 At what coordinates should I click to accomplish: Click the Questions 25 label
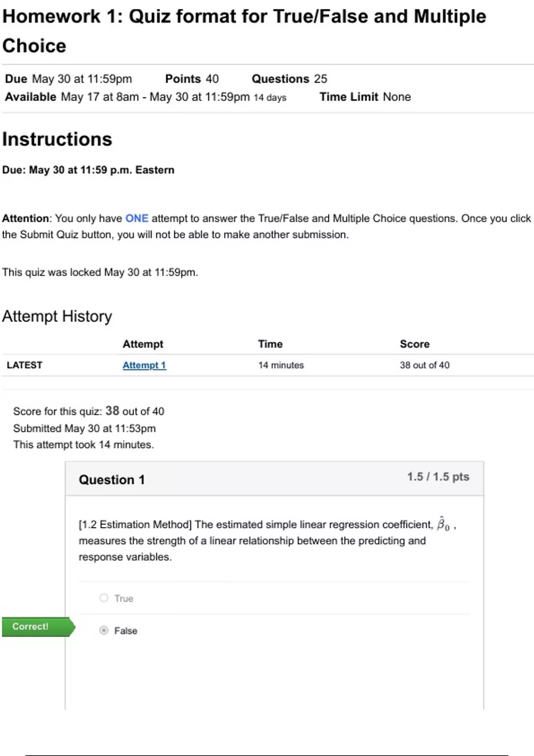(x=289, y=79)
